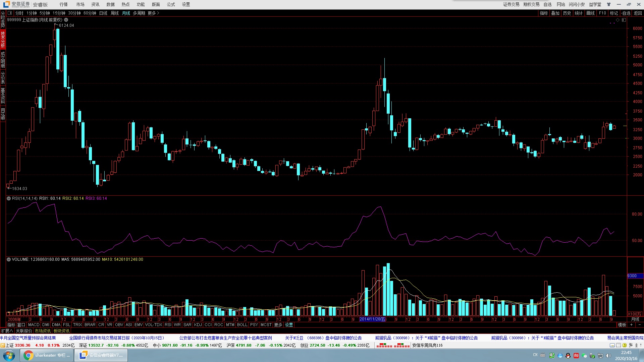Select the 5分钟 period

tap(45, 13)
